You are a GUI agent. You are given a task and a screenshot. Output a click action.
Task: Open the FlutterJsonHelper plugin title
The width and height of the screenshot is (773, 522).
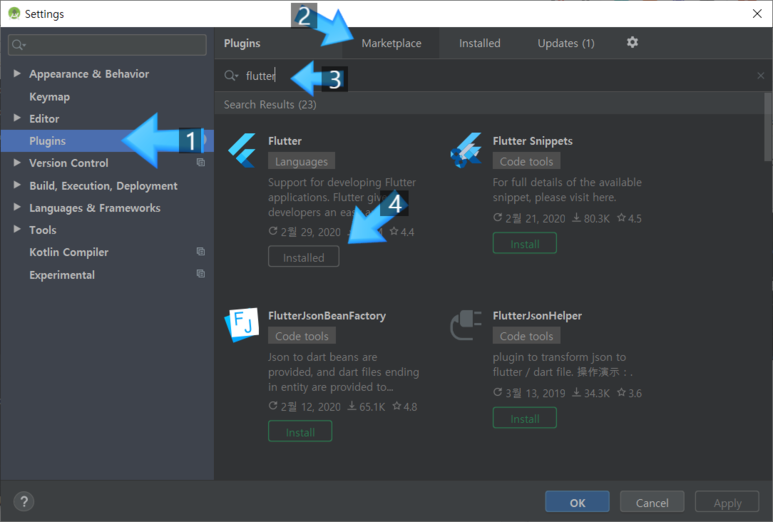[x=537, y=315]
